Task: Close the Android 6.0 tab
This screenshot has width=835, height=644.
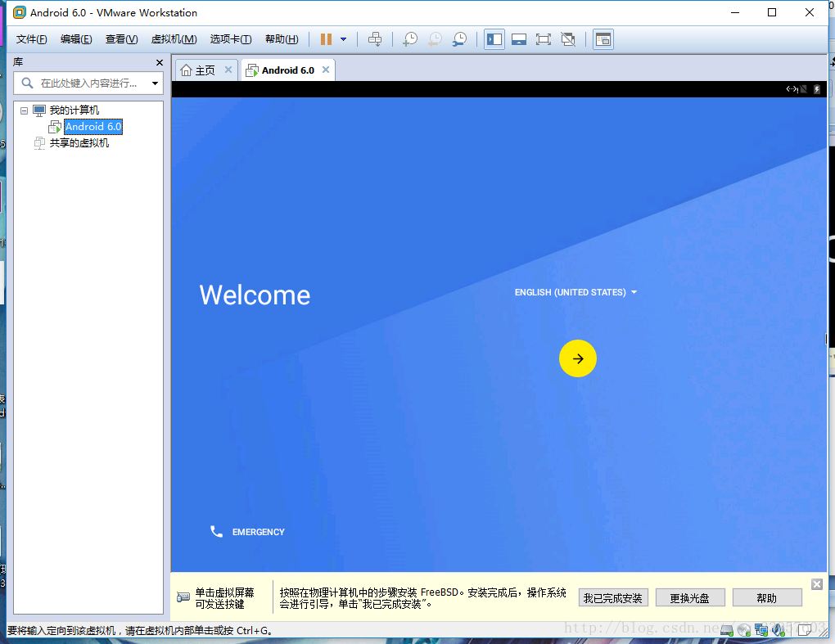Action: click(325, 70)
